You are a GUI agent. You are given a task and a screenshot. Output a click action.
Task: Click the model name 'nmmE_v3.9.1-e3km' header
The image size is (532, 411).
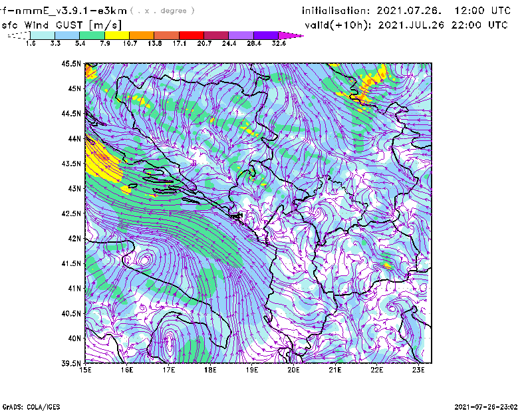(71, 11)
